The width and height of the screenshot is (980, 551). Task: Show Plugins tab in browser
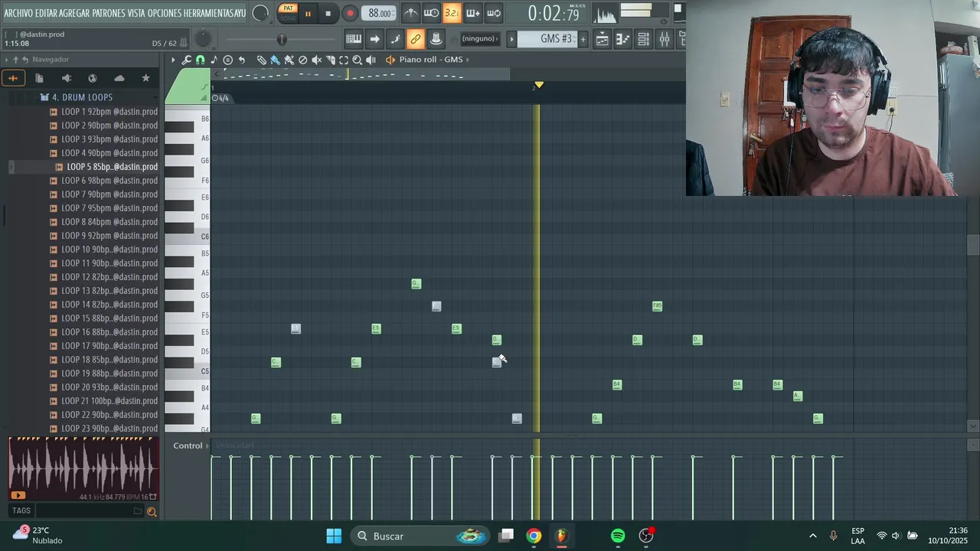point(66,78)
